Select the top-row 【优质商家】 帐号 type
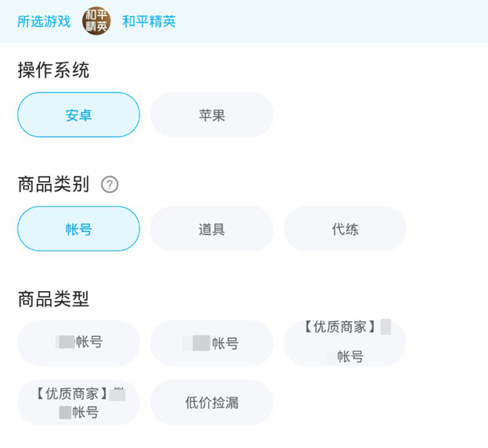 coord(344,342)
